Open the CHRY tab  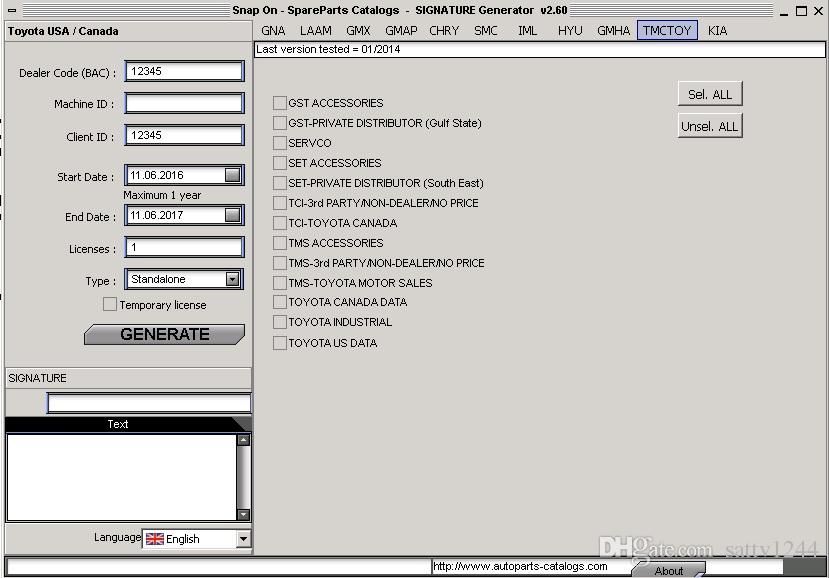point(444,31)
